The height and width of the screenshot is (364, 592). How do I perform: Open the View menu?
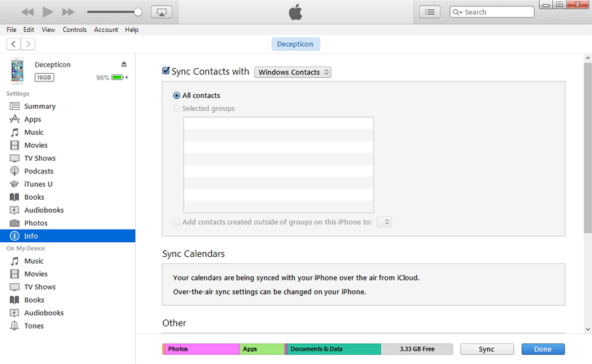(48, 30)
